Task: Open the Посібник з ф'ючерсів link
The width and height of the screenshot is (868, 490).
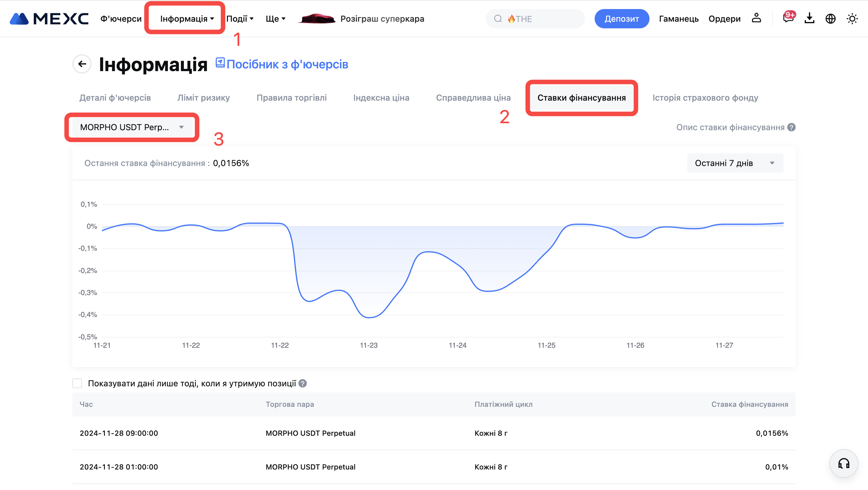Action: click(287, 64)
